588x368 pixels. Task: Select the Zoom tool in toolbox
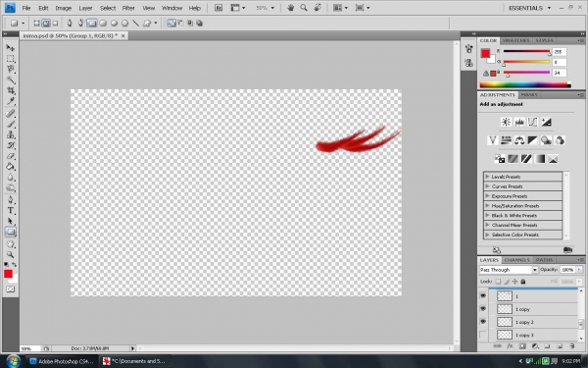pyautogui.click(x=10, y=254)
